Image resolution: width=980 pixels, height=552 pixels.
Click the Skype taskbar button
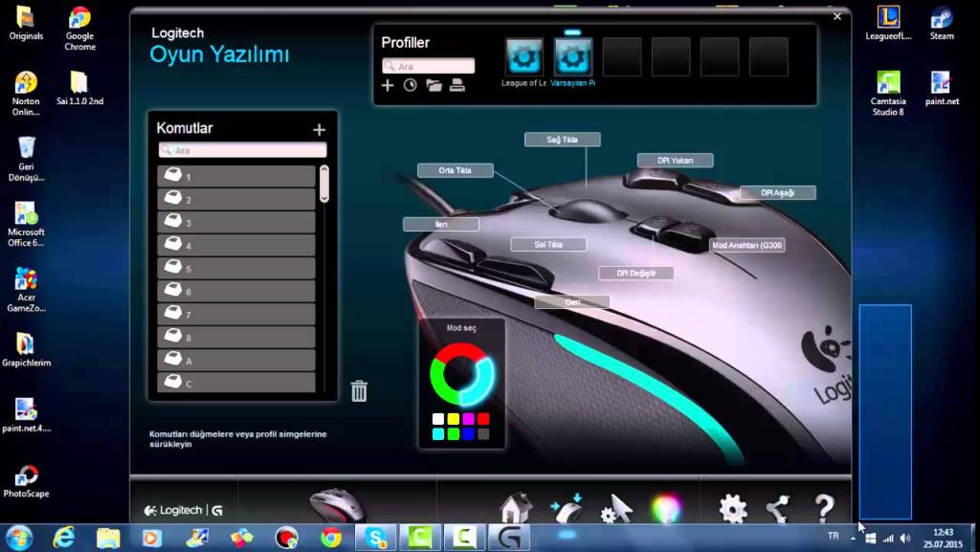(375, 538)
